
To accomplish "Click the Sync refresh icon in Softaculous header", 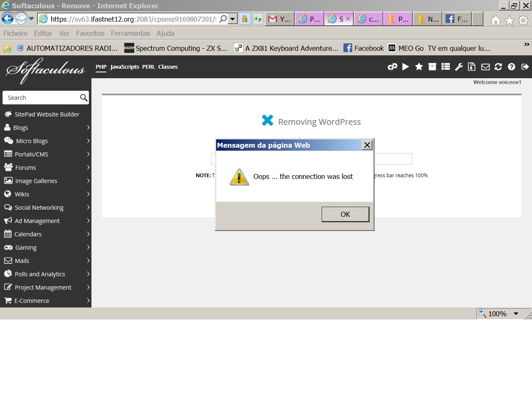I will (x=498, y=67).
